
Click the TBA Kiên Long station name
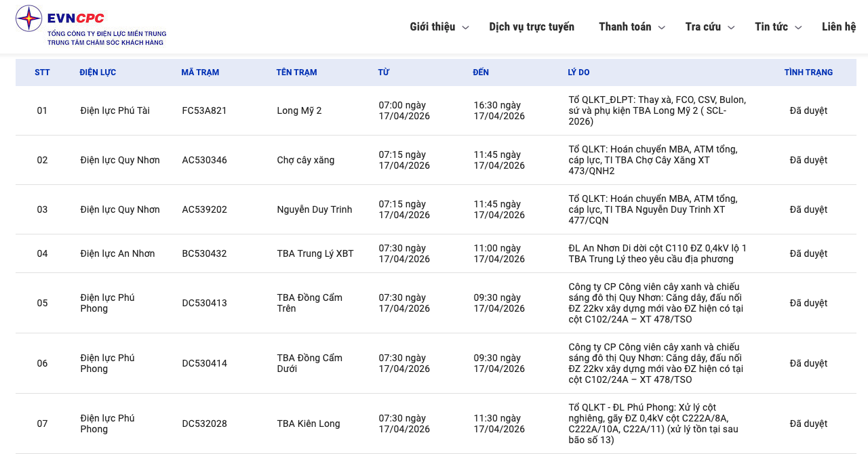(308, 424)
